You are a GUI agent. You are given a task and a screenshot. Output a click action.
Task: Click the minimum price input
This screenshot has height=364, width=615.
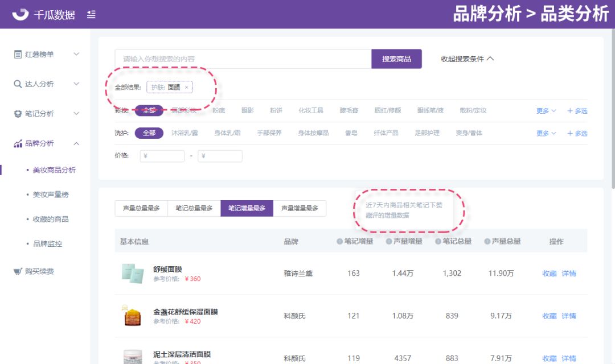click(x=162, y=156)
